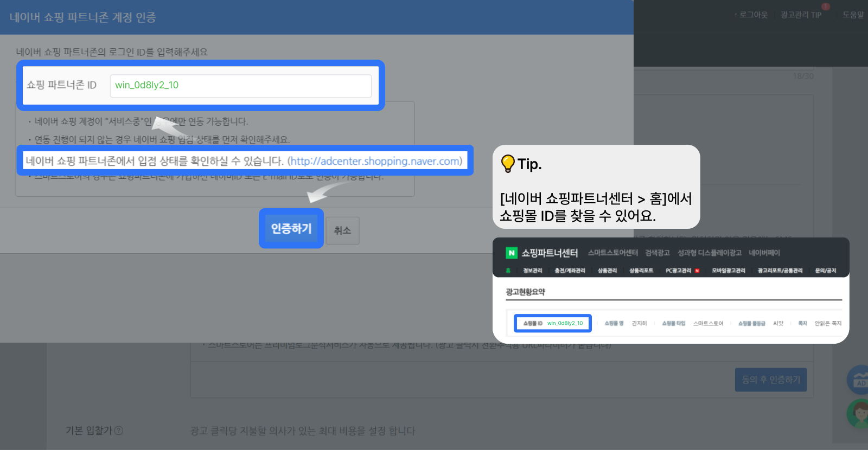Click 로그아웃 in the top bar

754,15
